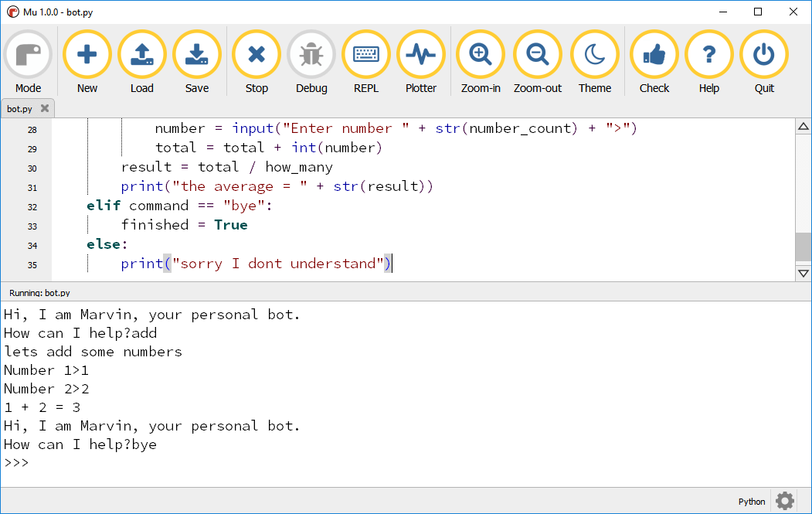Open the REPL console
The width and height of the screenshot is (812, 514).
(365, 54)
